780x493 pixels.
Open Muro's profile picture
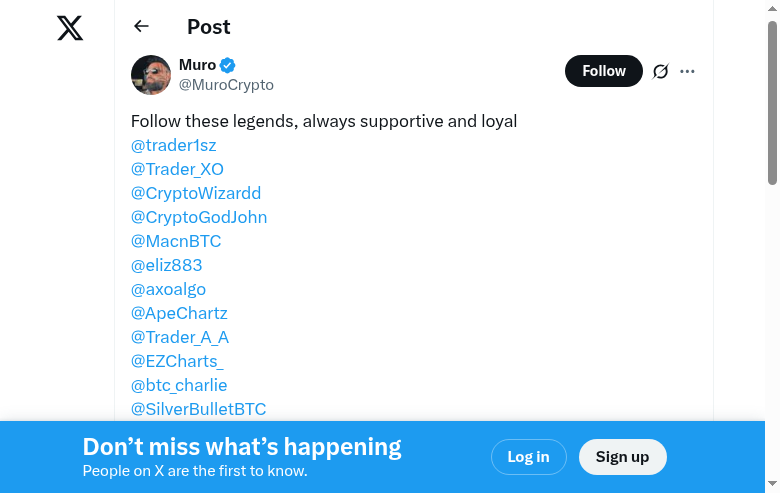(151, 75)
